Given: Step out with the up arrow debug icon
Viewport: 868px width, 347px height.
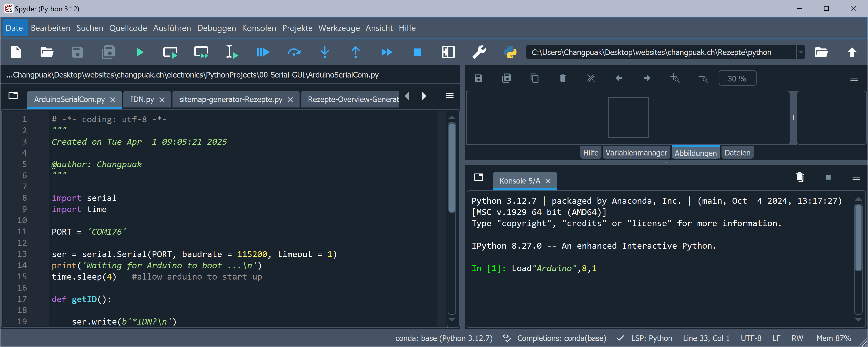Looking at the screenshot, I should coord(355,52).
